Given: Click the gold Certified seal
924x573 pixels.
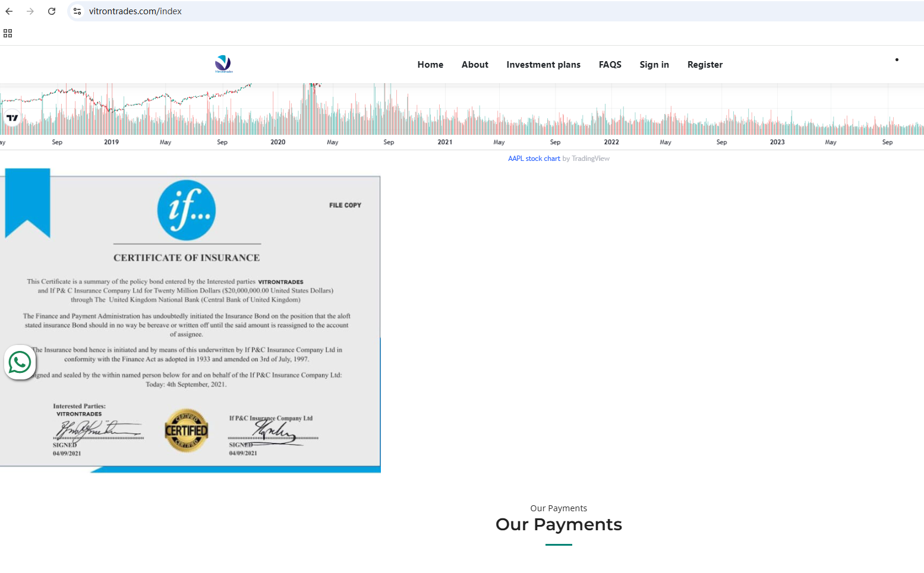Looking at the screenshot, I should 187,430.
